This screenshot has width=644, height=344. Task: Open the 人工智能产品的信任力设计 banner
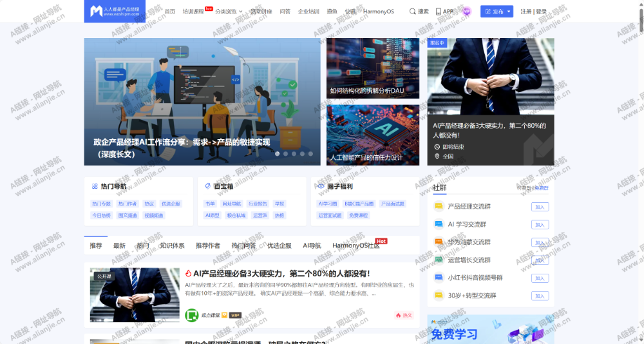point(373,135)
